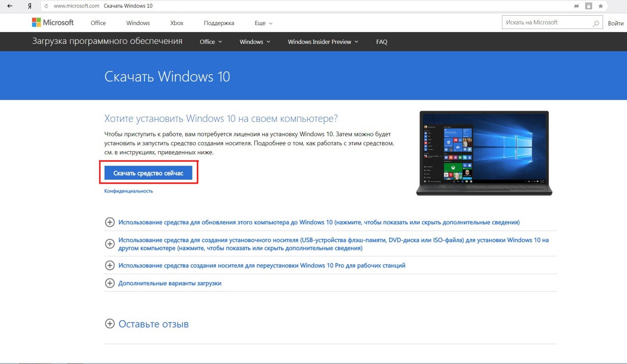Image resolution: width=627 pixels, height=364 pixels.
Task: Click the Microsoft logo
Action: pyautogui.click(x=53, y=22)
